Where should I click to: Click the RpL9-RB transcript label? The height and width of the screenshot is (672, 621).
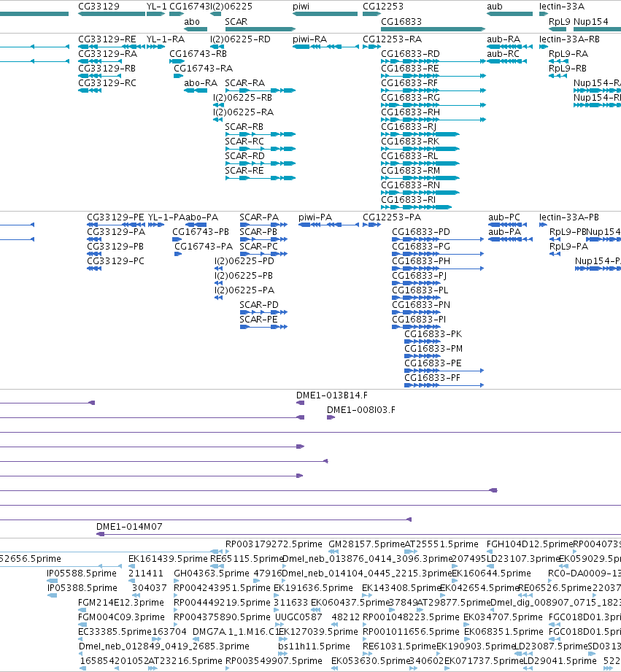point(568,68)
